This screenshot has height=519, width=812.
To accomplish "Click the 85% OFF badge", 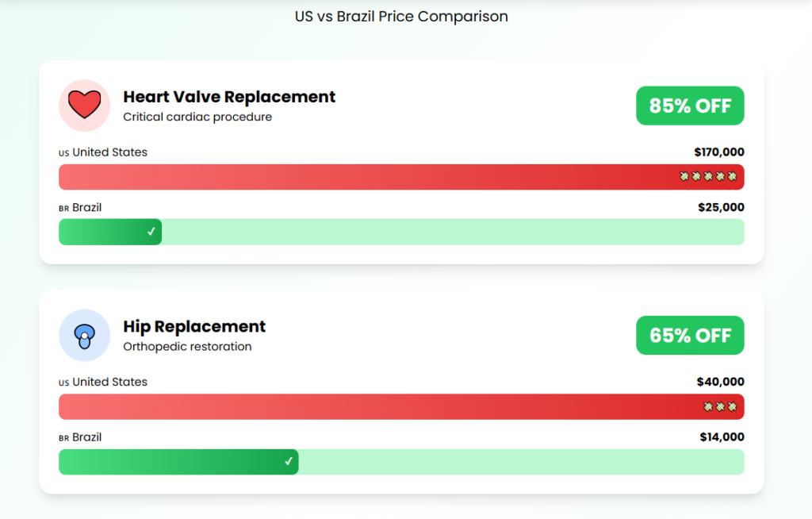I will (690, 106).
